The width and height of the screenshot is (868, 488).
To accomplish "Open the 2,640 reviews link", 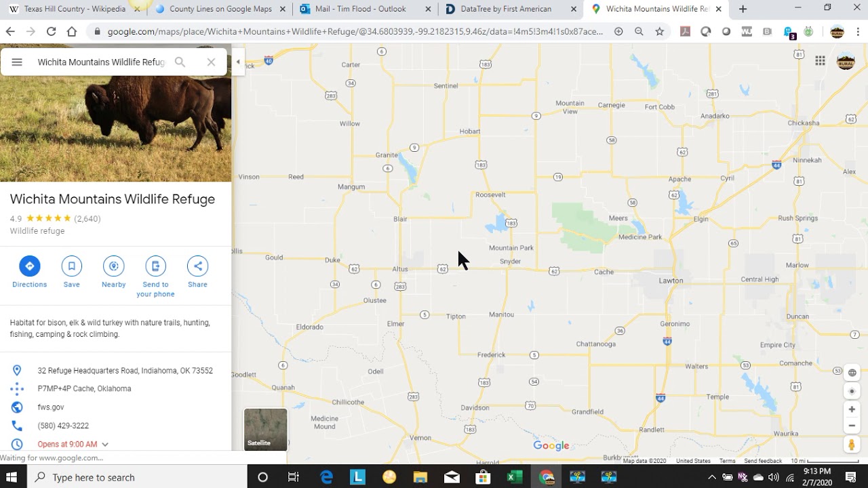I will (x=87, y=219).
